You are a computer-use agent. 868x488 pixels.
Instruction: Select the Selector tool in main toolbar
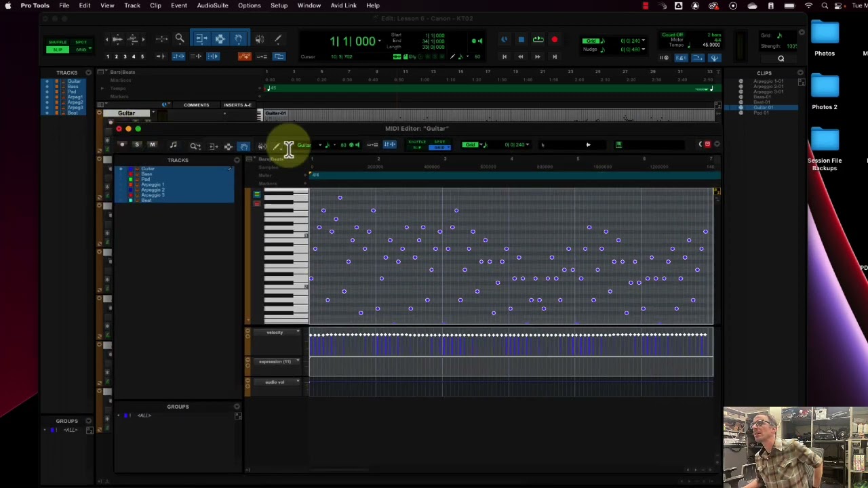coord(220,39)
